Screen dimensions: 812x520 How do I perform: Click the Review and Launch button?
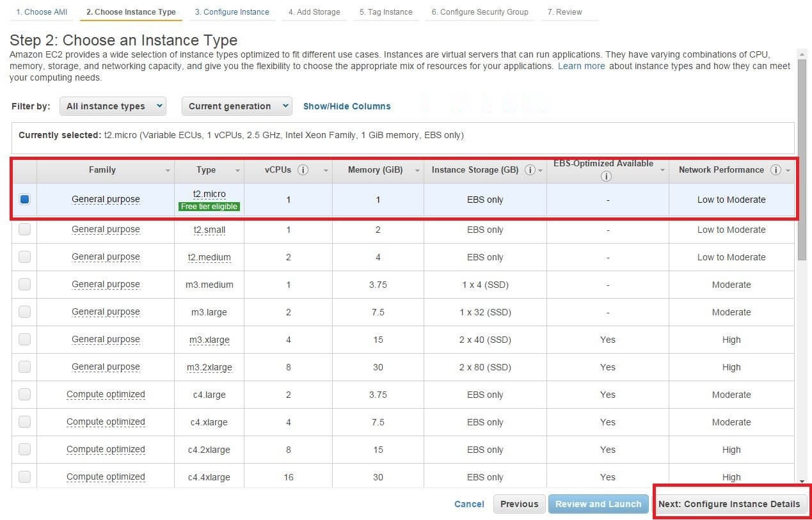point(598,504)
